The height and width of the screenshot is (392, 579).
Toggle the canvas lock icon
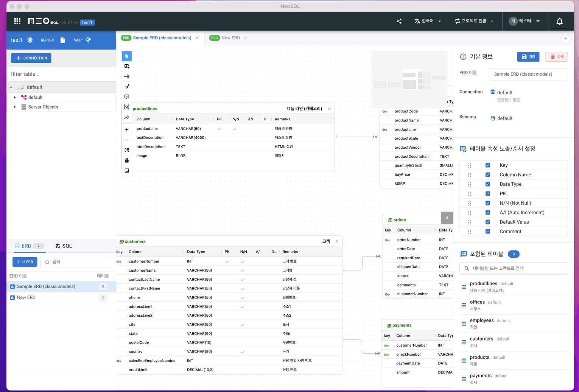[x=127, y=160]
